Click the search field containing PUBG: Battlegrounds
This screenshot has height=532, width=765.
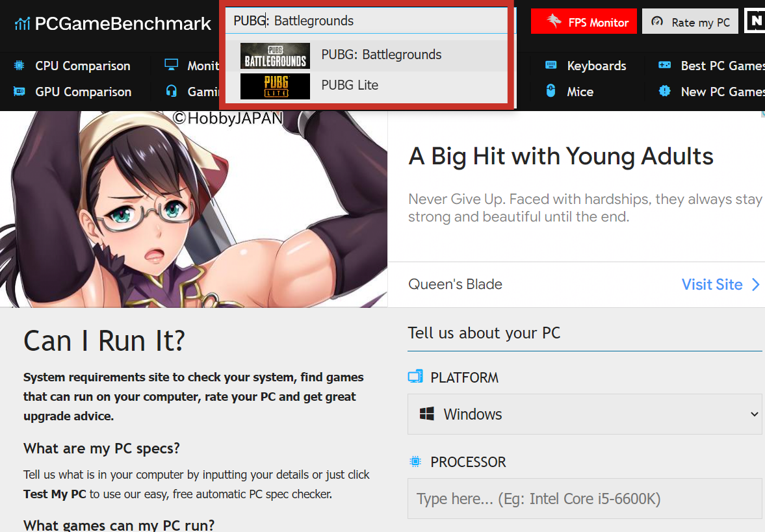[367, 21]
